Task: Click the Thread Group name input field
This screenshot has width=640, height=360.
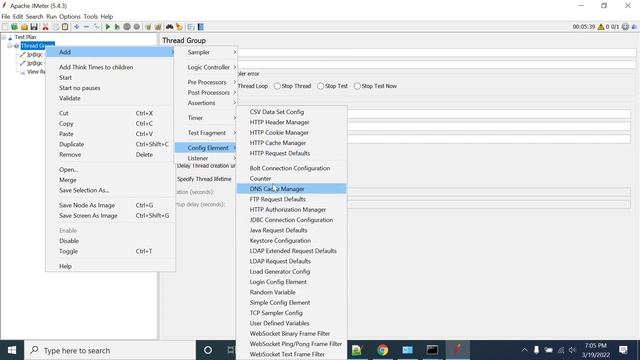Action: [x=437, y=53]
